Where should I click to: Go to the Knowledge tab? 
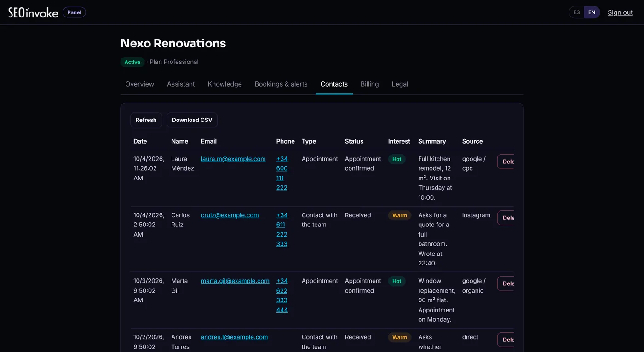click(x=225, y=84)
